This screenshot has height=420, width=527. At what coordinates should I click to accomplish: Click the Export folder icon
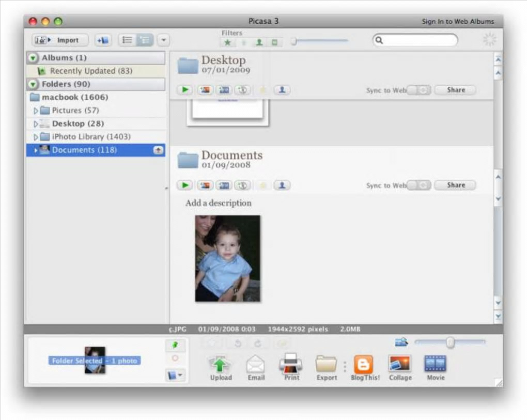(x=326, y=365)
